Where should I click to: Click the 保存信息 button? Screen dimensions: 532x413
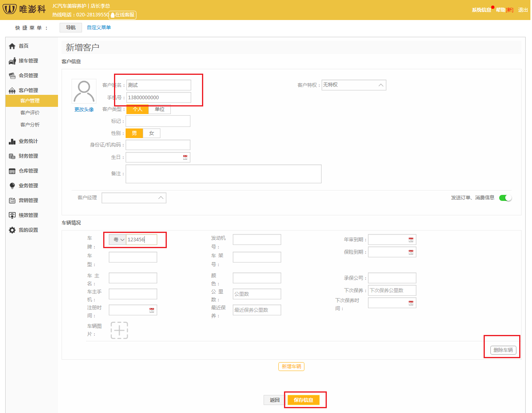click(303, 400)
